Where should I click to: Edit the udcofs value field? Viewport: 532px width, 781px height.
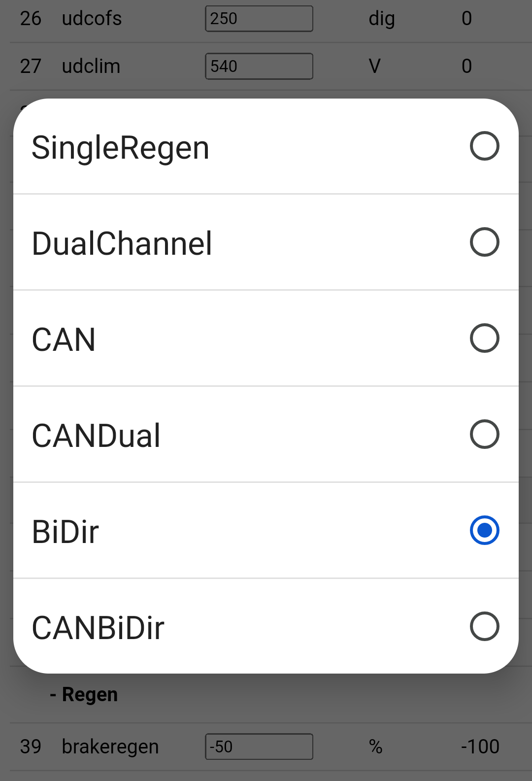[x=259, y=19]
